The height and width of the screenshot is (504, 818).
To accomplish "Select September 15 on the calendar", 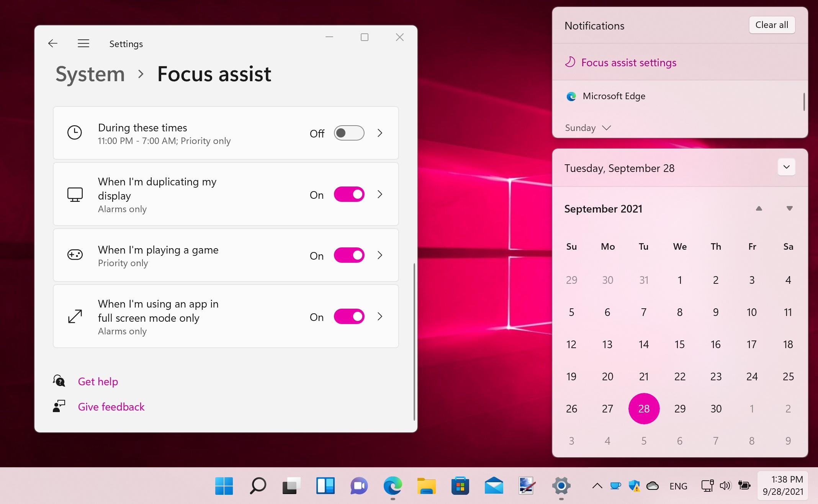I will 680,344.
